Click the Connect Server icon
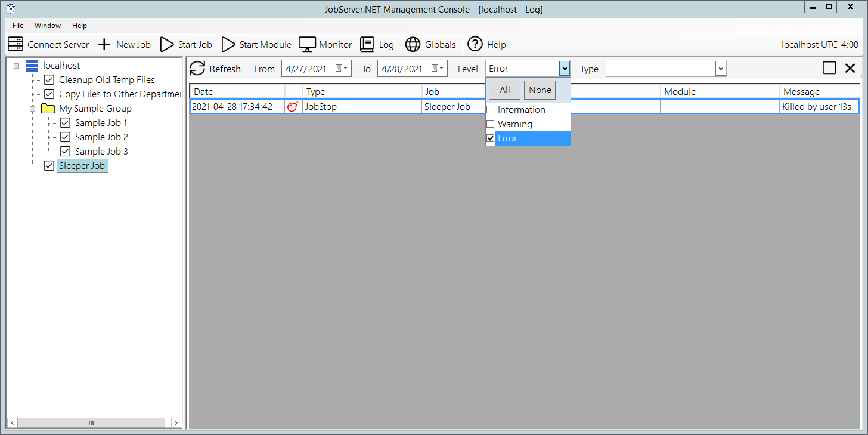The width and height of the screenshot is (868, 435). click(x=15, y=44)
